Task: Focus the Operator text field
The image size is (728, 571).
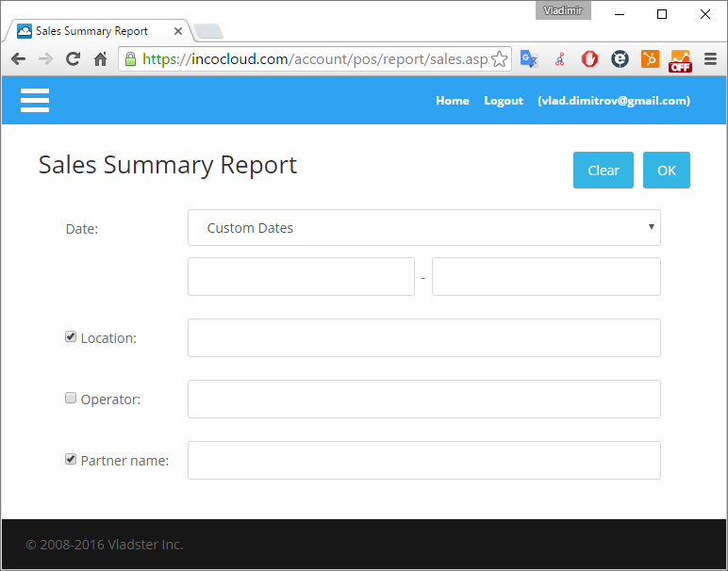Action: 424,399
